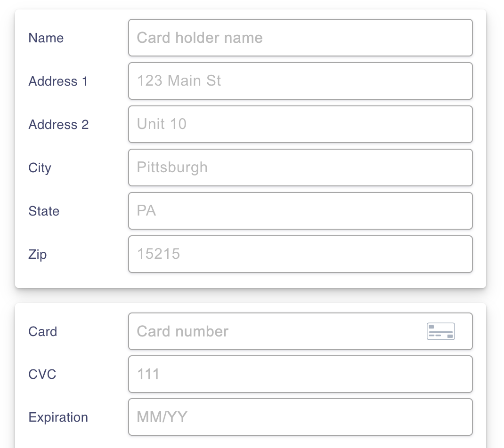Screen dimensions: 504x448
Task: Select the State input showing PA
Action: [301, 211]
